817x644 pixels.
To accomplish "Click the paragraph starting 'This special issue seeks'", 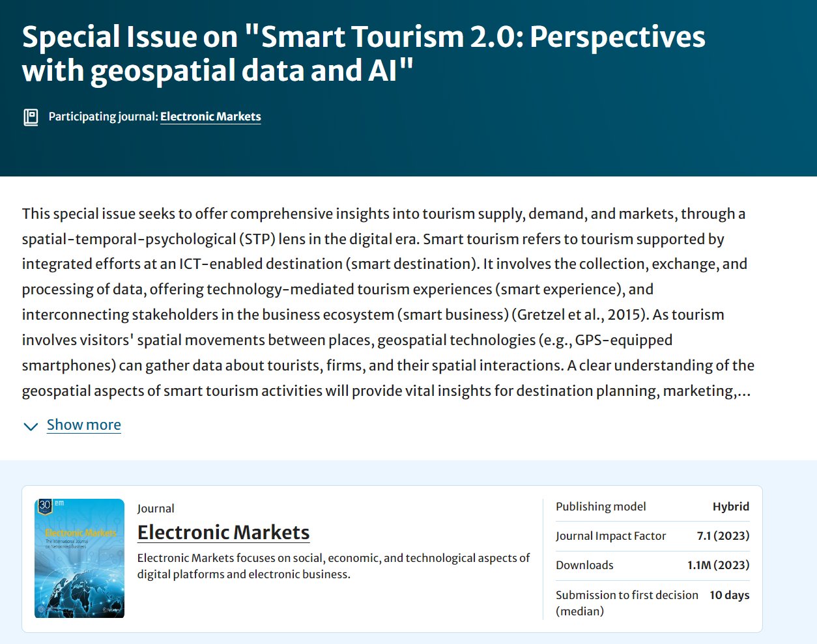I will coord(388,302).
